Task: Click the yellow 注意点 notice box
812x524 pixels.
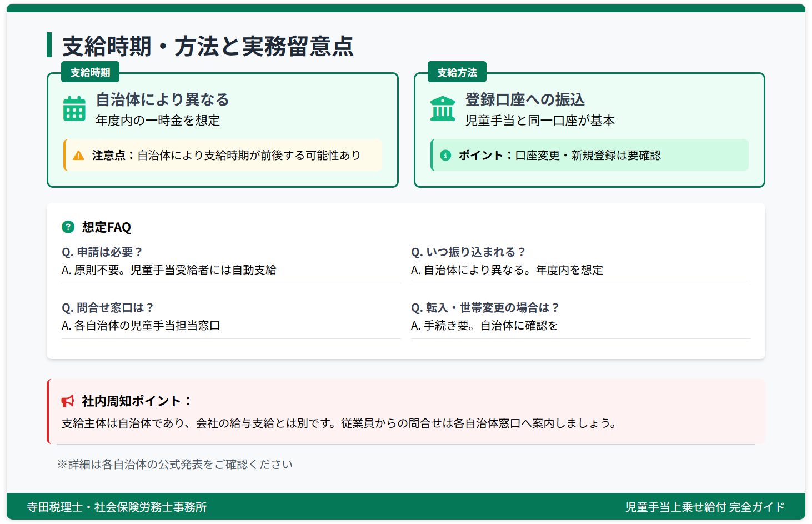Action: pos(223,155)
